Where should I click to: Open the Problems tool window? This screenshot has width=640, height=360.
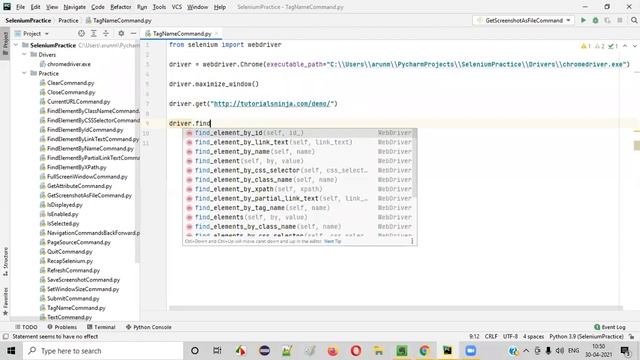pos(62,327)
